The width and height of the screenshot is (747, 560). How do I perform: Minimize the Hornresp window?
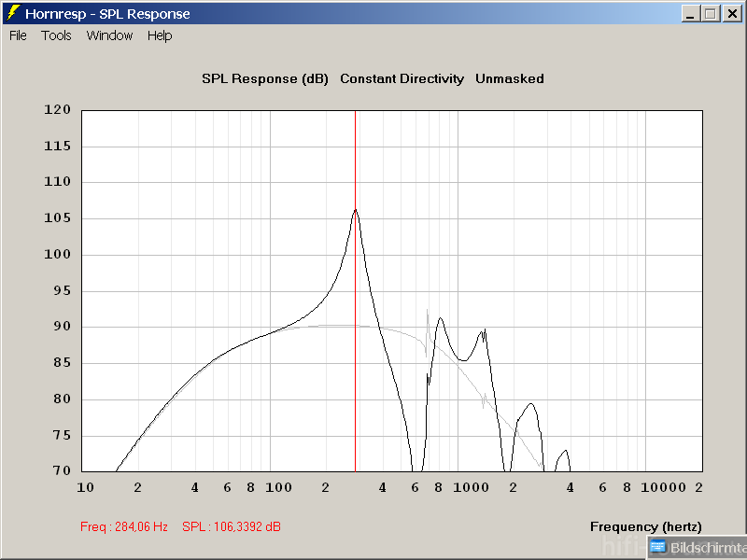click(x=691, y=14)
